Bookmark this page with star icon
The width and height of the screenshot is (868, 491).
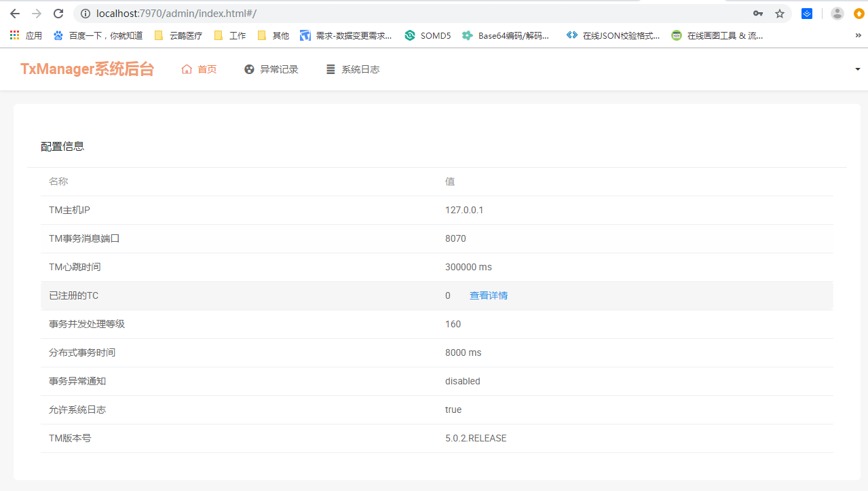(x=780, y=14)
